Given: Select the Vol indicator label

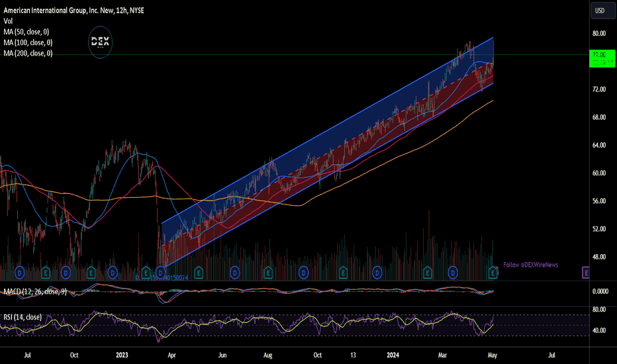Looking at the screenshot, I should coord(8,21).
